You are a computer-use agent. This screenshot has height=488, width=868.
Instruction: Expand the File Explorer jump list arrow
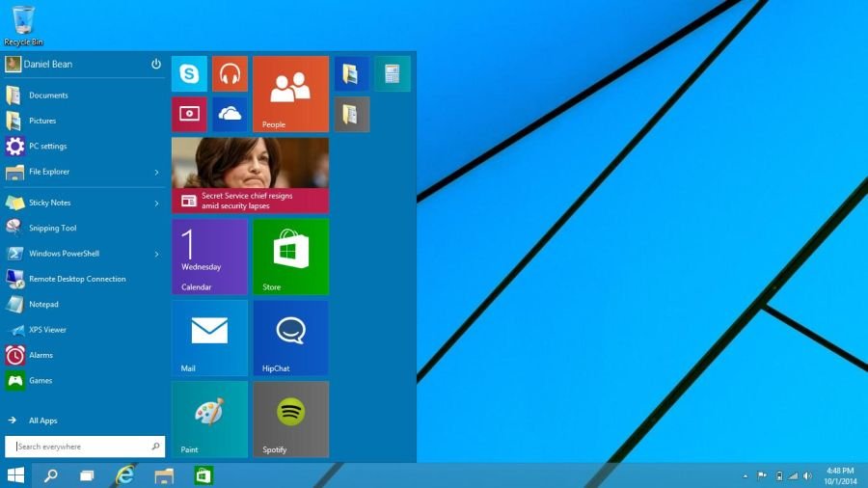tap(156, 172)
